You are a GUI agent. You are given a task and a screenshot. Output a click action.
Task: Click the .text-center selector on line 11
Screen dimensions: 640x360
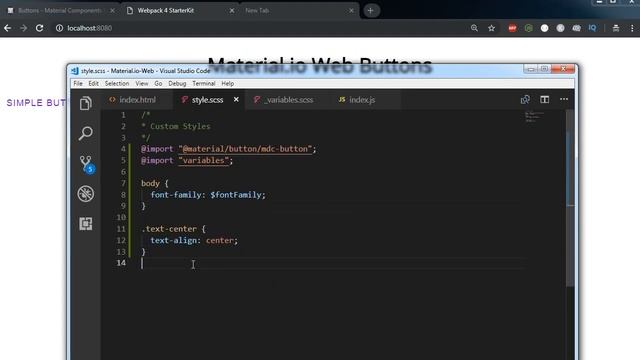click(169, 229)
